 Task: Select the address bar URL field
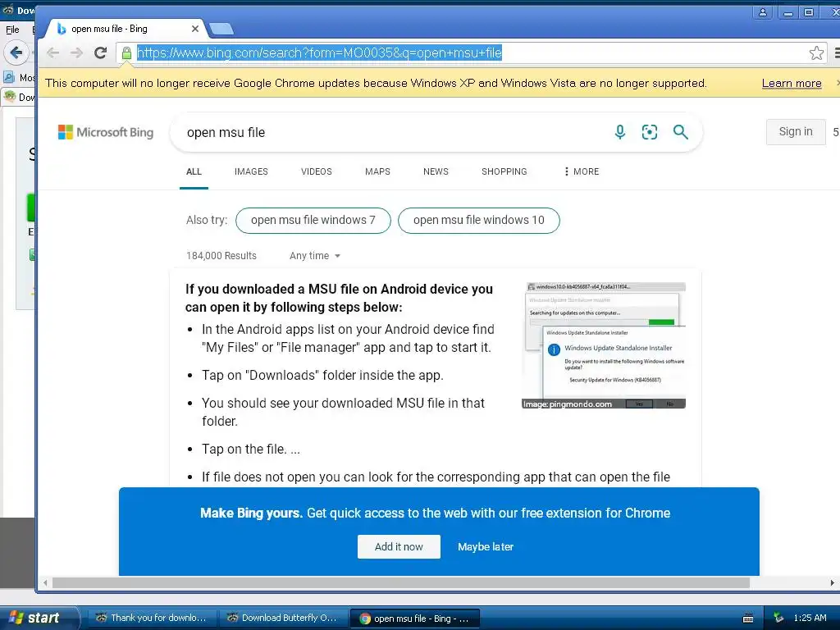pyautogui.click(x=472, y=53)
